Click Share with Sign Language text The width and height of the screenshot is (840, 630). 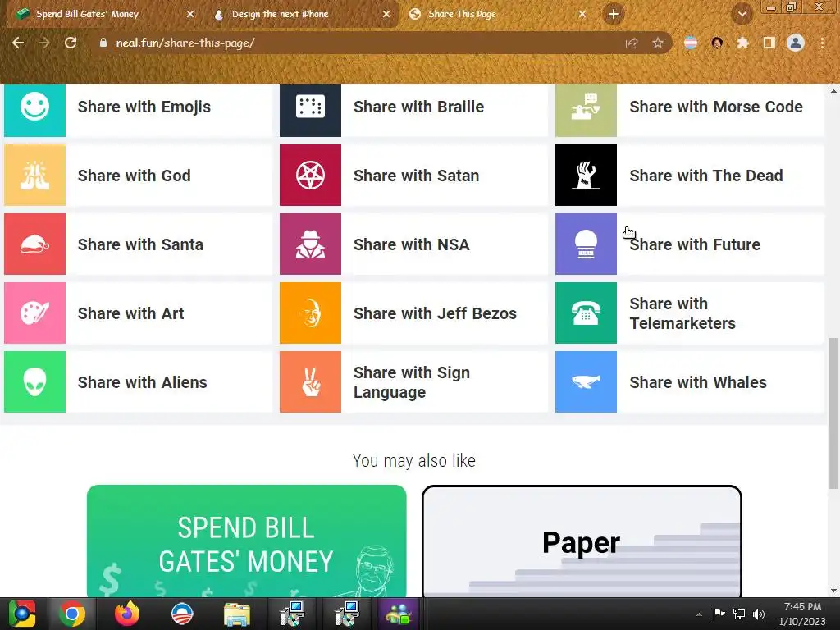point(412,382)
